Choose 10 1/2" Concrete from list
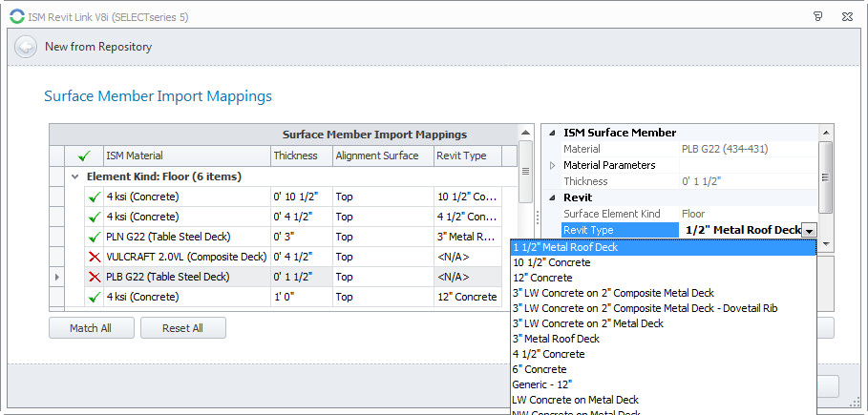The width and height of the screenshot is (868, 415). point(664,263)
